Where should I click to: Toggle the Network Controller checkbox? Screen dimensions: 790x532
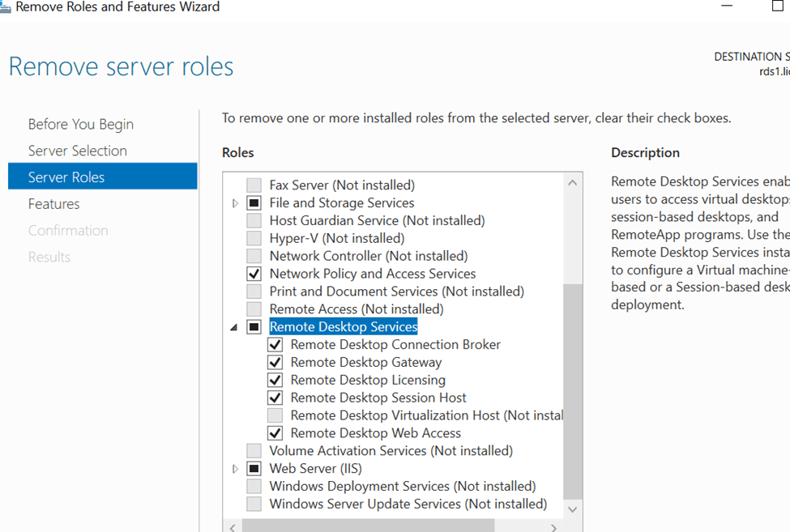pyautogui.click(x=254, y=256)
